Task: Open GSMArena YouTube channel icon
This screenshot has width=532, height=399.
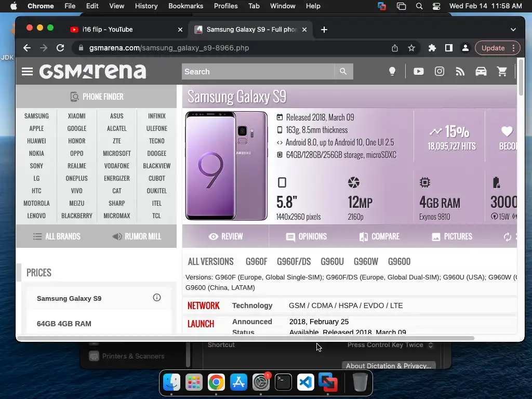Action: coord(418,71)
